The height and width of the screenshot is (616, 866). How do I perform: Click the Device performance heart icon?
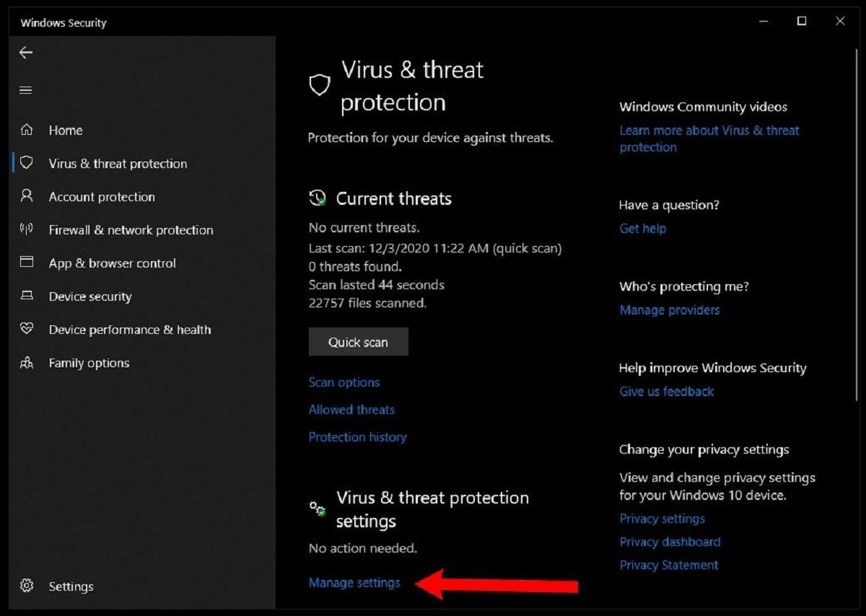click(x=27, y=329)
